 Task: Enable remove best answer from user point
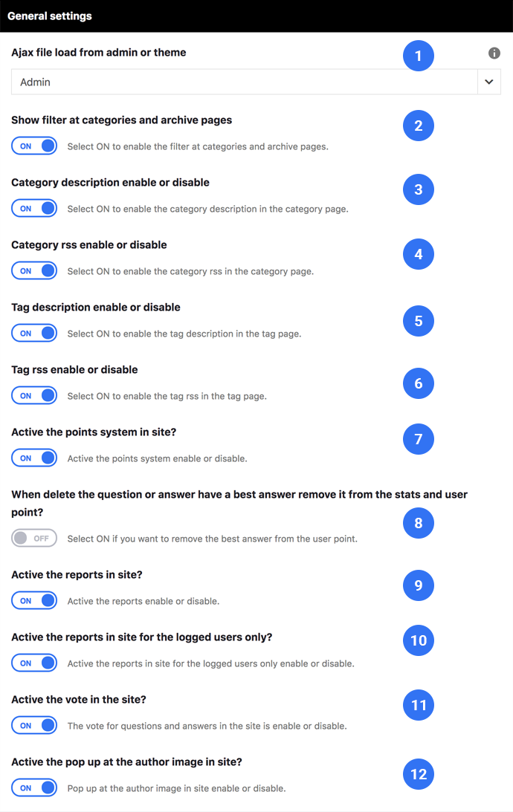click(34, 538)
